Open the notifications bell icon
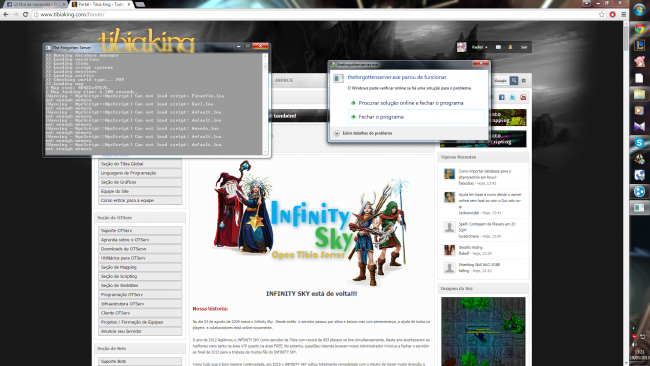Screen dimensions: 650x366 pyautogui.click(x=510, y=47)
